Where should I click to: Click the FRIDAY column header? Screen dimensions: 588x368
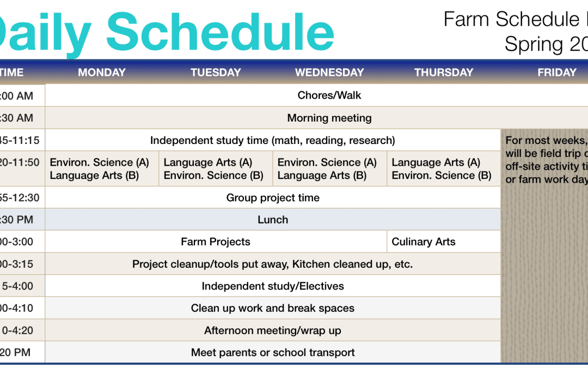(556, 73)
